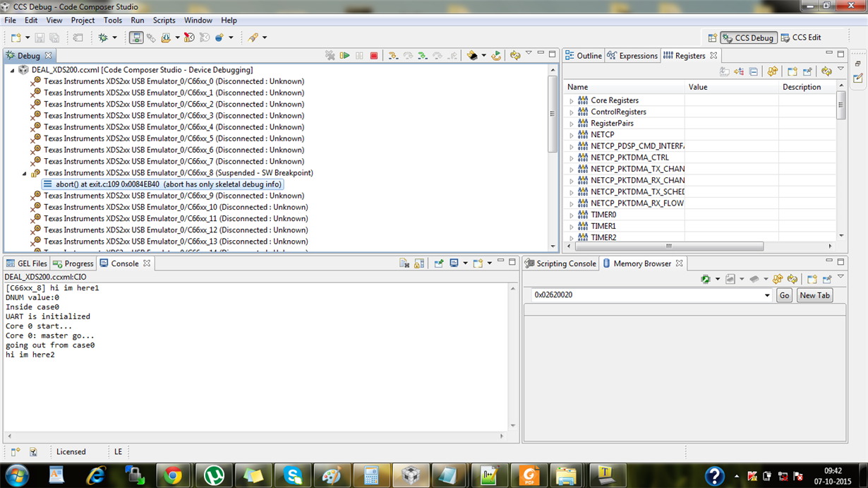Image resolution: width=868 pixels, height=488 pixels.
Task: Resume execution with the green Resume icon
Action: (x=344, y=55)
